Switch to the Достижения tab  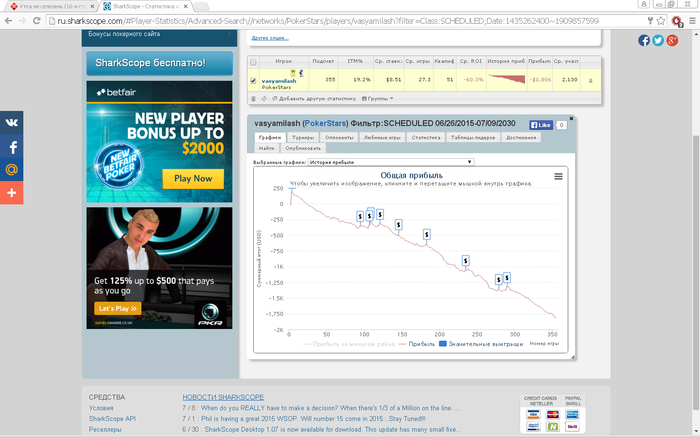pyautogui.click(x=521, y=138)
